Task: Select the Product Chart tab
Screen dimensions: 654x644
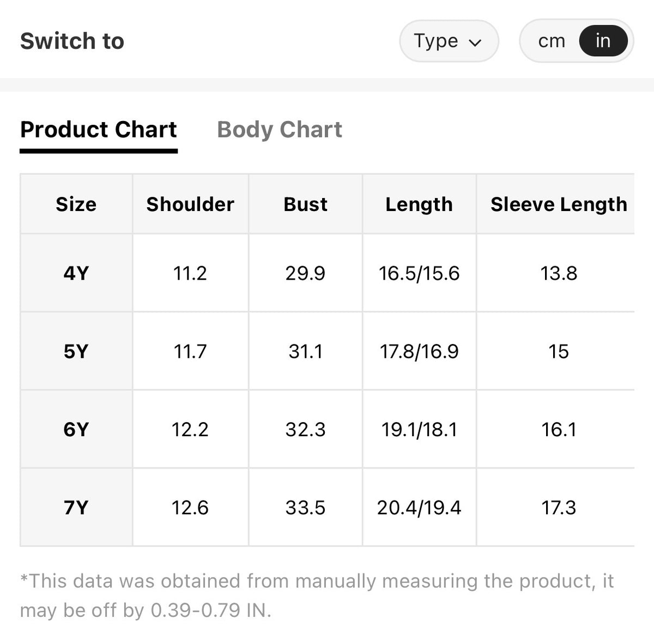Action: point(99,130)
